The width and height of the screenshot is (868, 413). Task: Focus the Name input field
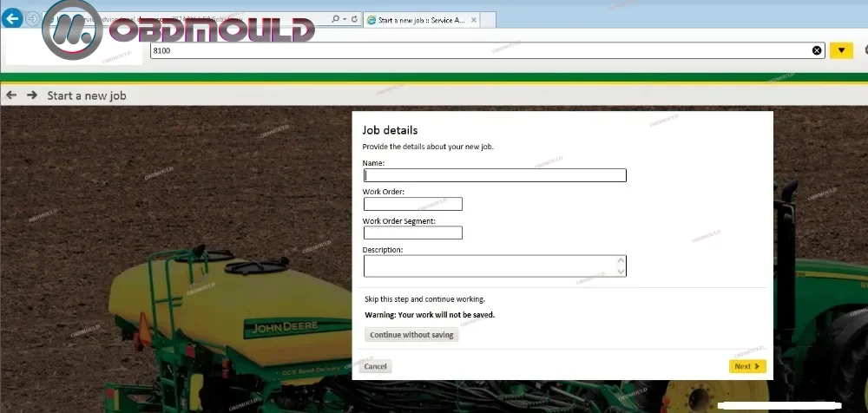[x=494, y=175]
